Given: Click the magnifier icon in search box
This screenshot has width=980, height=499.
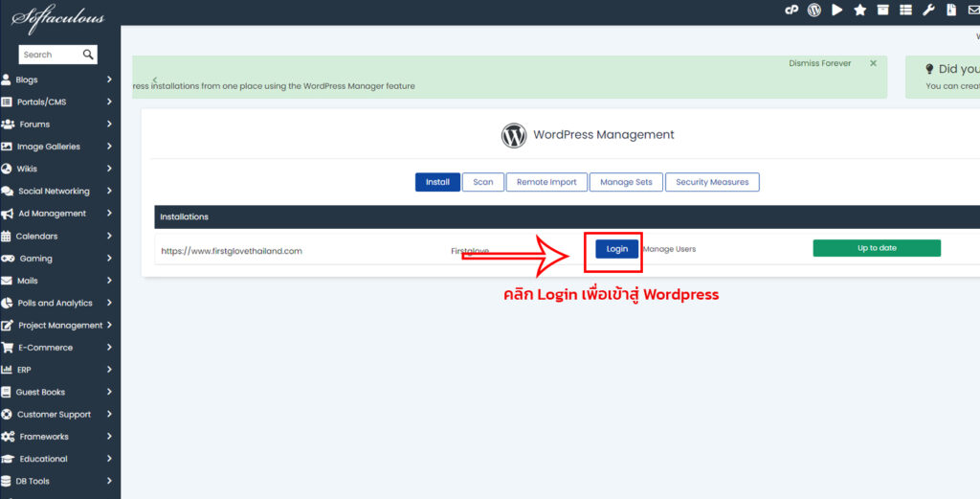Looking at the screenshot, I should [88, 55].
